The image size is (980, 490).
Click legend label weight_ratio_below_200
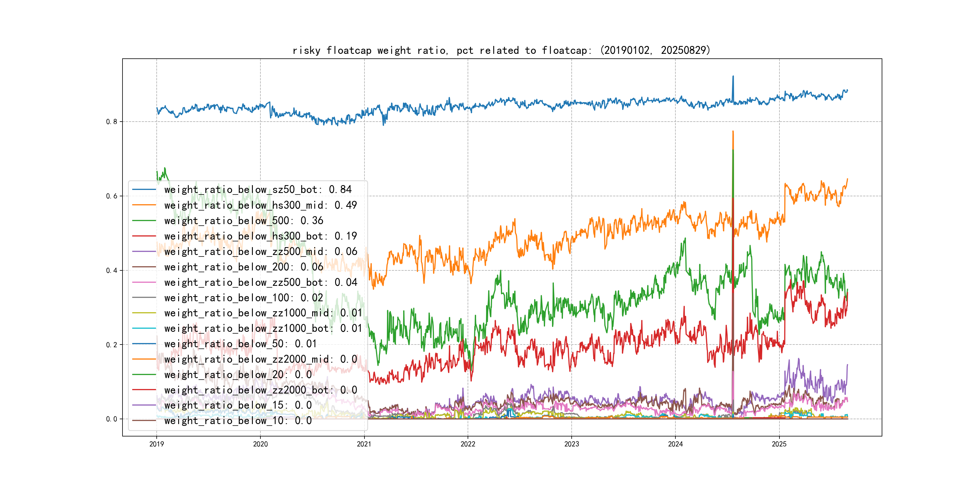coord(243,267)
